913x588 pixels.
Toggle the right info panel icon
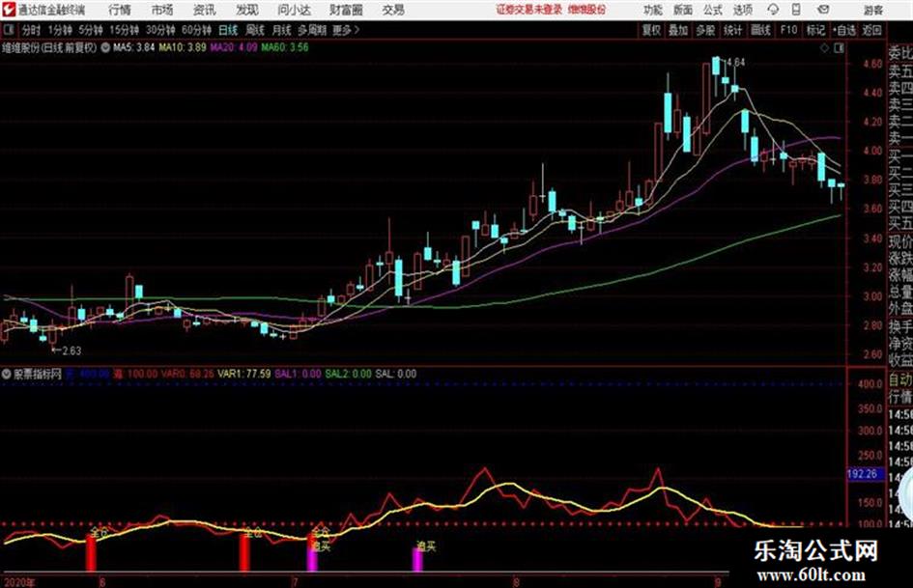839,48
